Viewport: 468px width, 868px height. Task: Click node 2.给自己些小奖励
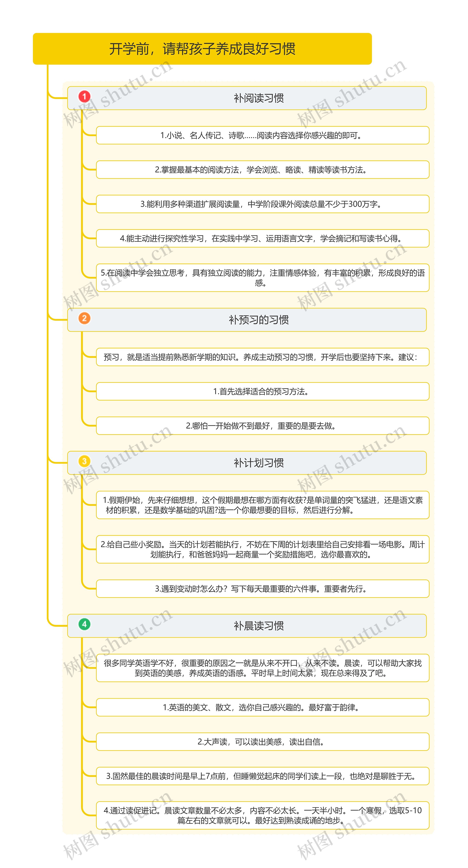tap(263, 549)
